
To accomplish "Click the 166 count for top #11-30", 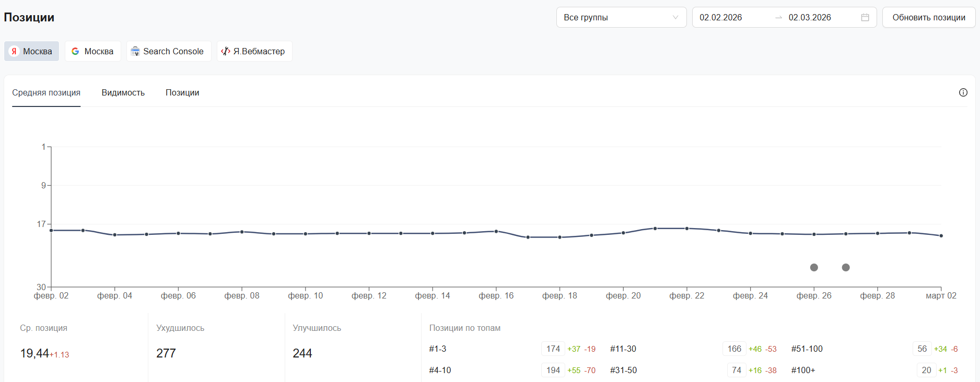I will point(734,349).
